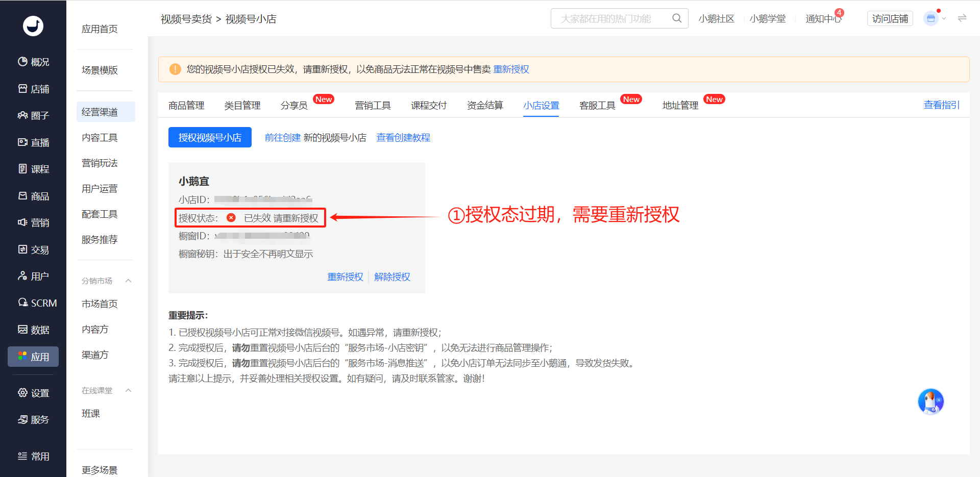
Task: Open 商品 in the dark sidebar
Action: (33, 196)
